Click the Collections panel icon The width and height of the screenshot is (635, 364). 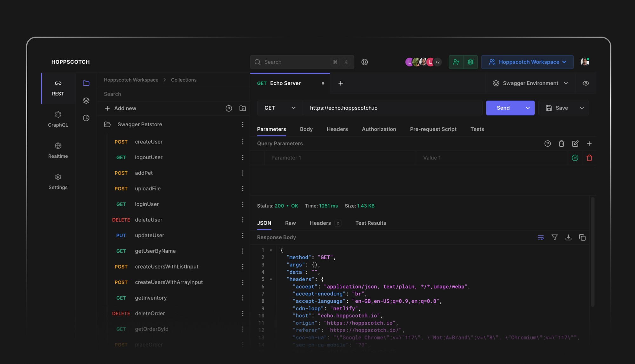86,83
